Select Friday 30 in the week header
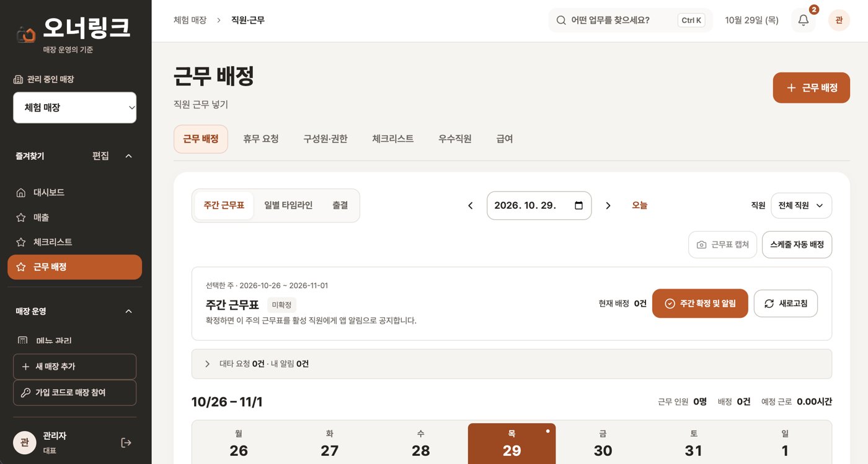 [603, 444]
